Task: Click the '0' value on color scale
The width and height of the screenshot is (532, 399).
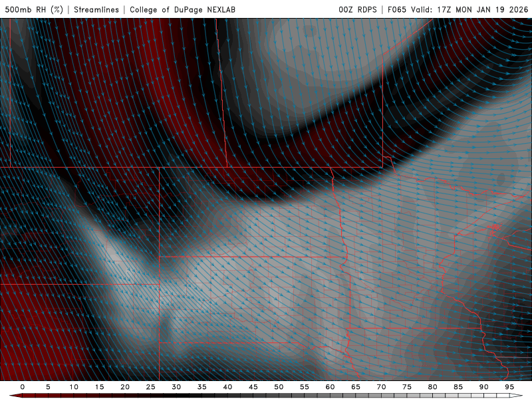Action: point(23,387)
